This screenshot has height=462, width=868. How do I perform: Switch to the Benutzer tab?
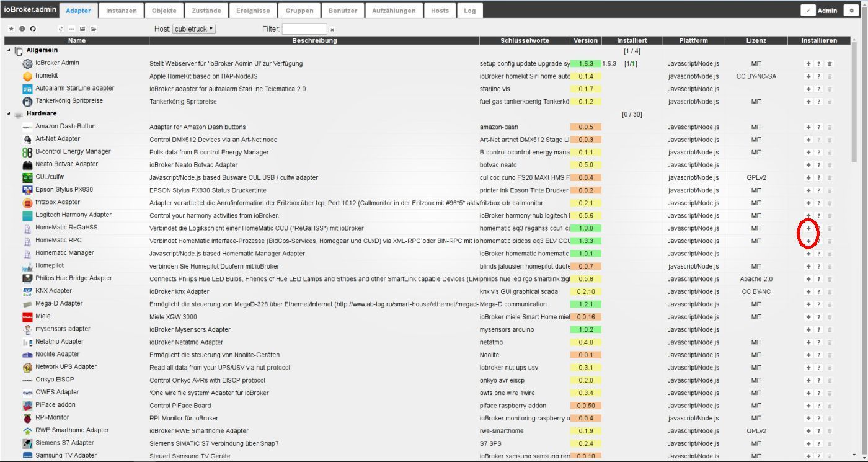[x=343, y=11]
